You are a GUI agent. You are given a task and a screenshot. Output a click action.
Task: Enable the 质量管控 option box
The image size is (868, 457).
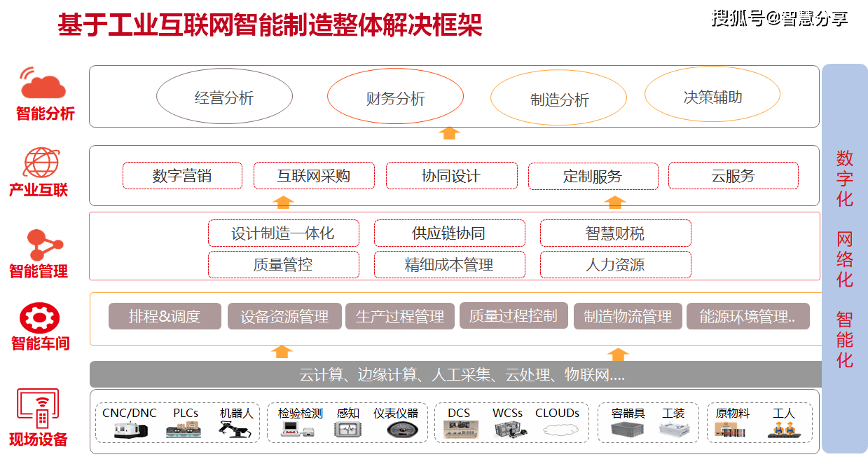[283, 265]
